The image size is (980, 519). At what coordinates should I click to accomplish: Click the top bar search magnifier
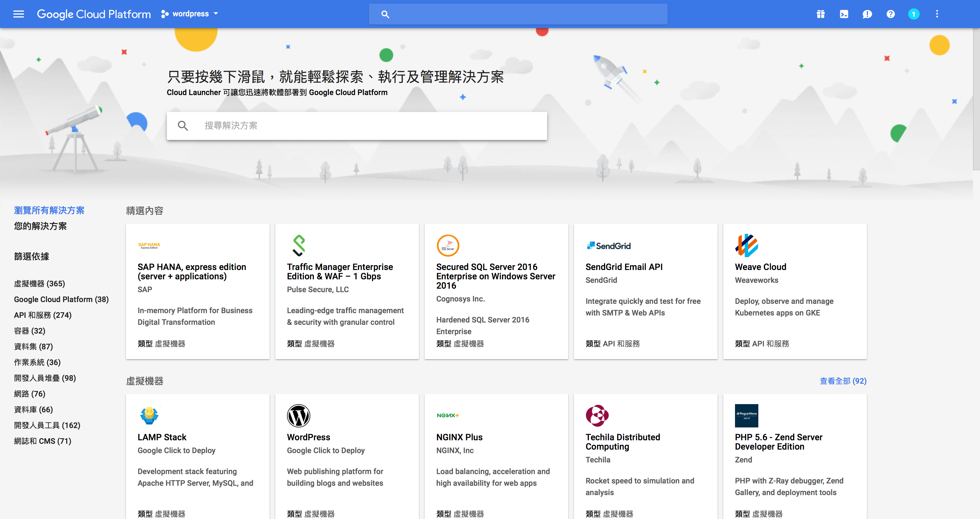pos(385,15)
